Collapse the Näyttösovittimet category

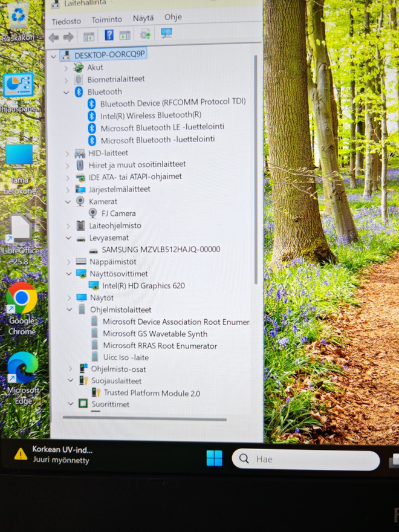click(69, 273)
